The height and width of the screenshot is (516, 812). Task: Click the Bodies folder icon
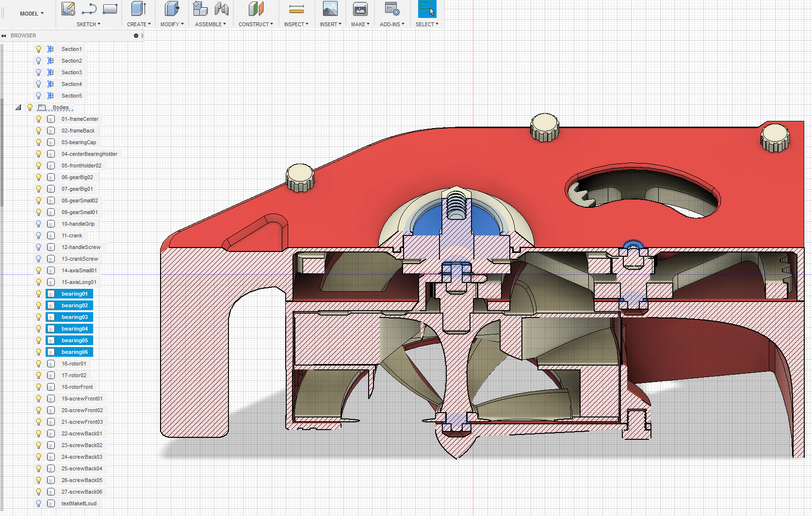tap(42, 107)
